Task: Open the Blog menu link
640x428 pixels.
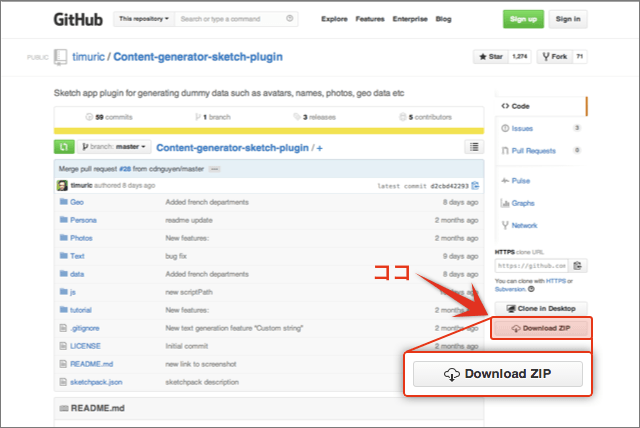Action: click(443, 19)
